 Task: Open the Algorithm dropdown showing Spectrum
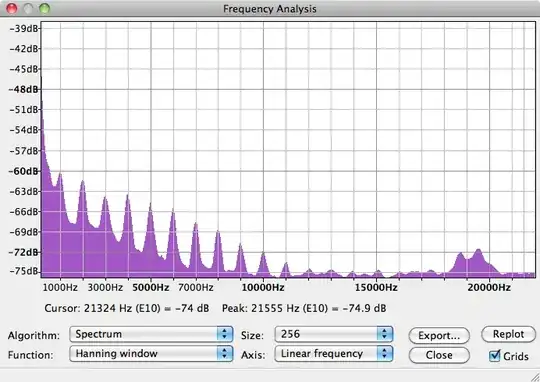151,334
